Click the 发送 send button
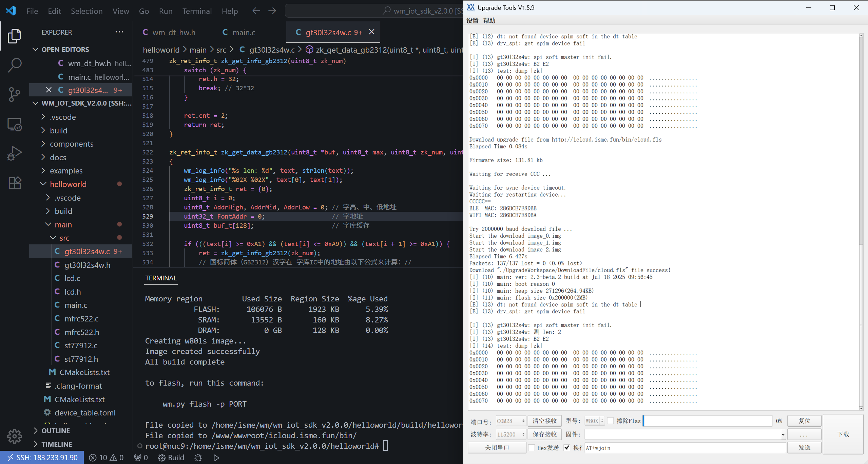Viewport: 868px width, 464px height. tap(804, 448)
